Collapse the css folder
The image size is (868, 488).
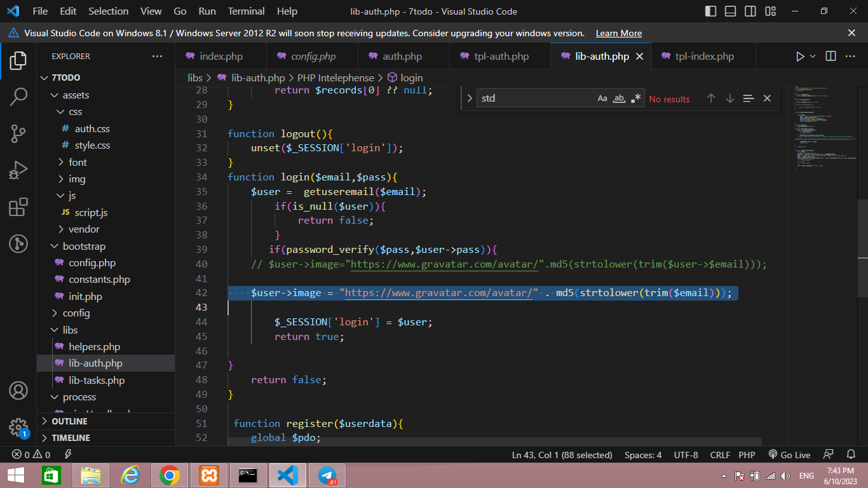(105, 112)
